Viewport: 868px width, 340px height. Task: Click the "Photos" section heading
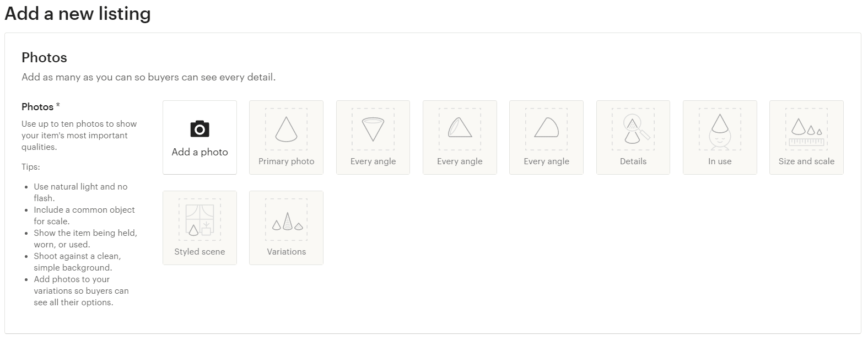pos(44,57)
